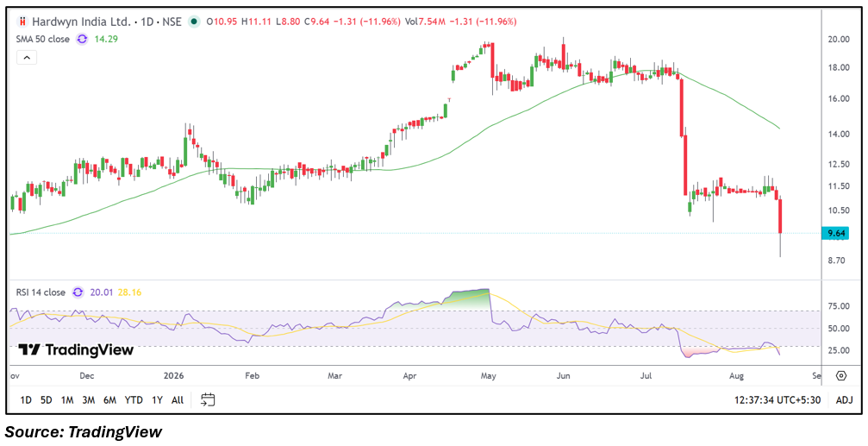Click the 14.00 price axis label
Screen dimensions: 868x446
tap(839, 134)
